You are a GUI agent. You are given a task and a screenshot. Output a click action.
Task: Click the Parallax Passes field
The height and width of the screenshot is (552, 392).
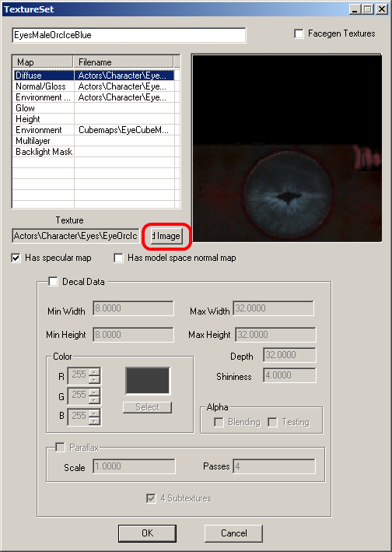[x=275, y=466]
